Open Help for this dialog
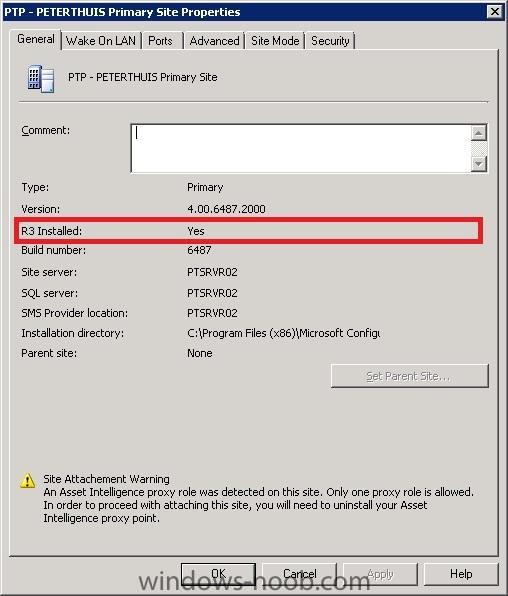The width and height of the screenshot is (508, 596). click(x=461, y=574)
